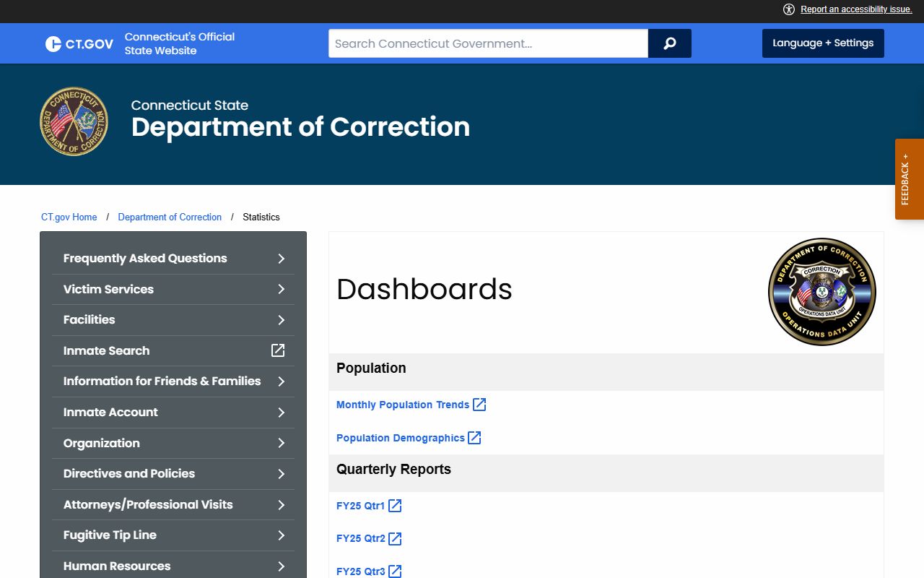Click external-link icon beside Inmate Search

tap(278, 350)
